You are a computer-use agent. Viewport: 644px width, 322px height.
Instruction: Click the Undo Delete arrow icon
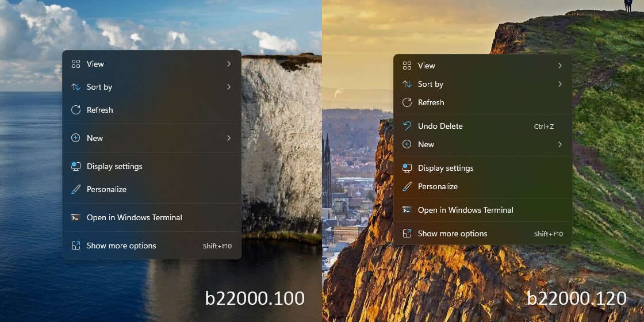(x=407, y=126)
